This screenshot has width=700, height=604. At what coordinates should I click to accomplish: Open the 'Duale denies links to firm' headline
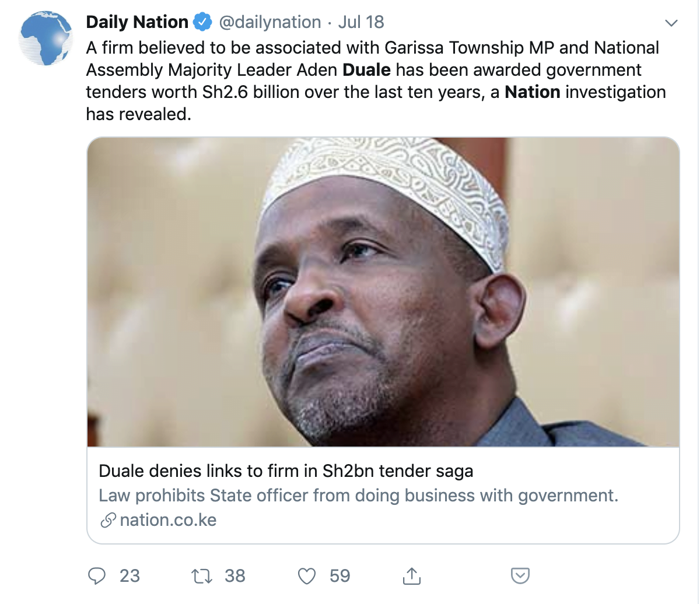(286, 471)
